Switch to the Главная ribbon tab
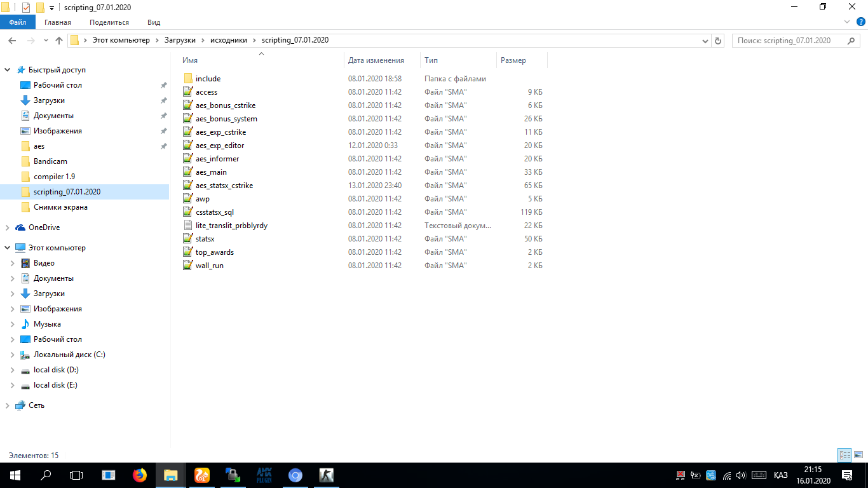The width and height of the screenshot is (868, 488). [58, 22]
